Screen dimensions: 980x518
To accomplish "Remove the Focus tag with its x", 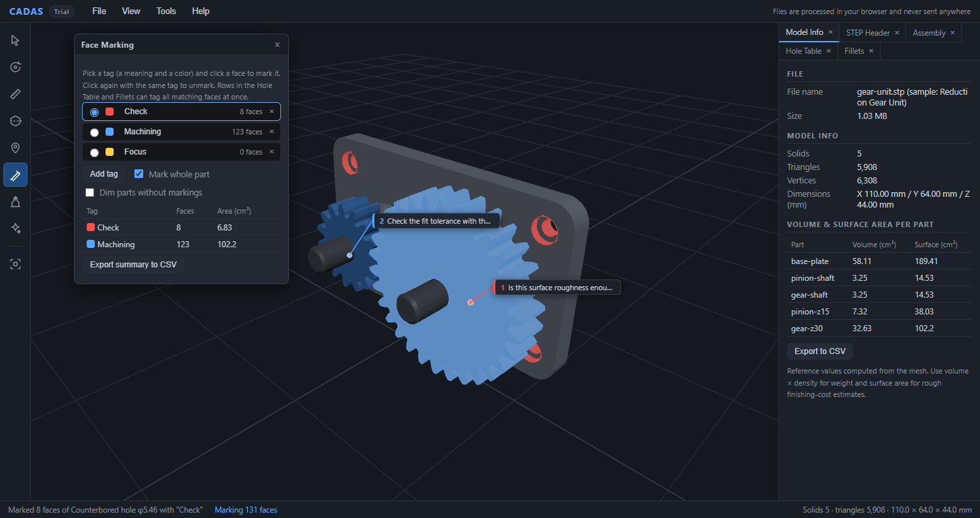I will pos(272,152).
